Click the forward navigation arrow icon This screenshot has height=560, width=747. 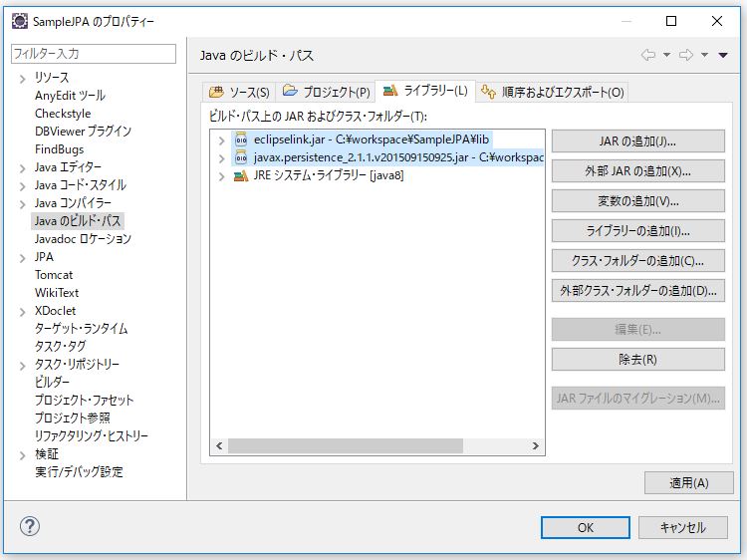click(x=685, y=55)
